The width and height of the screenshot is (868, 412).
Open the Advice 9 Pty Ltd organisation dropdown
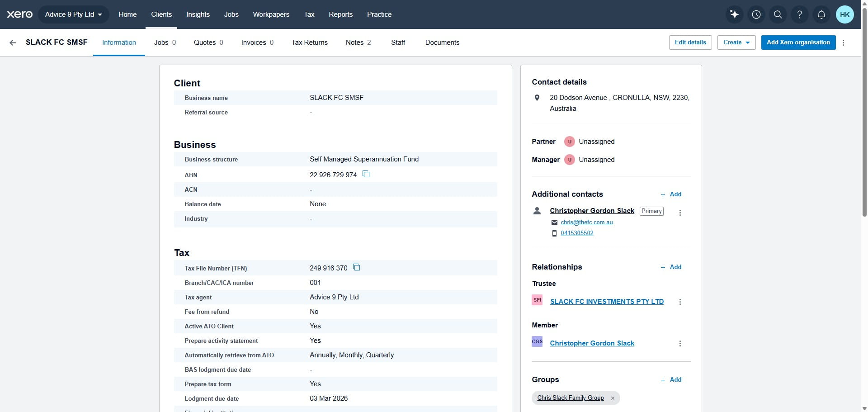[x=74, y=14]
